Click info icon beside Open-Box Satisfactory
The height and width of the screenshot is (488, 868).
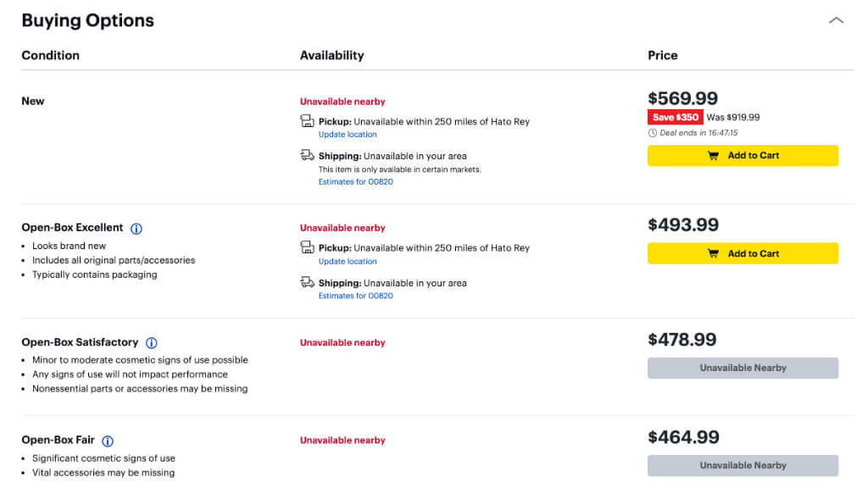152,343
